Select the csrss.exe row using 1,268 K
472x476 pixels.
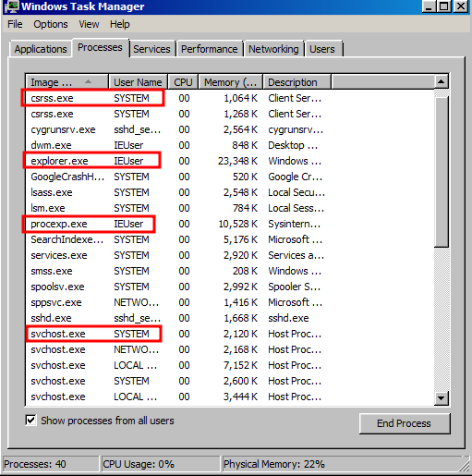(229, 114)
